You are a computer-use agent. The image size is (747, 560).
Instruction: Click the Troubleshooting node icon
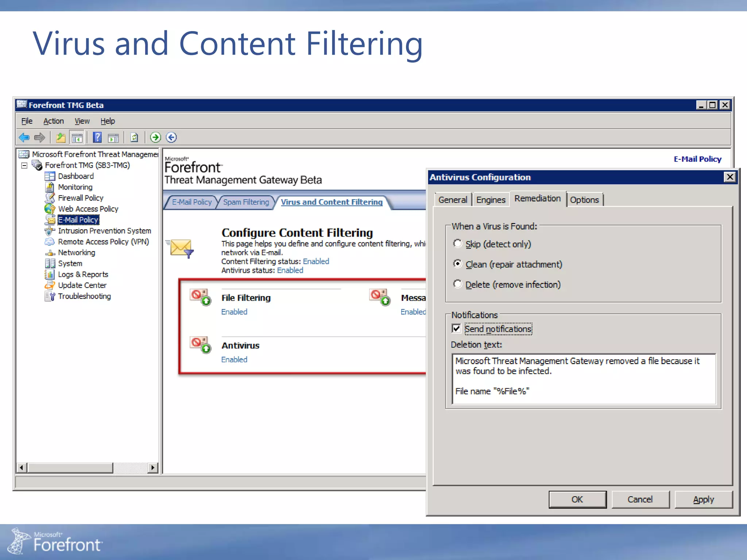(x=50, y=296)
